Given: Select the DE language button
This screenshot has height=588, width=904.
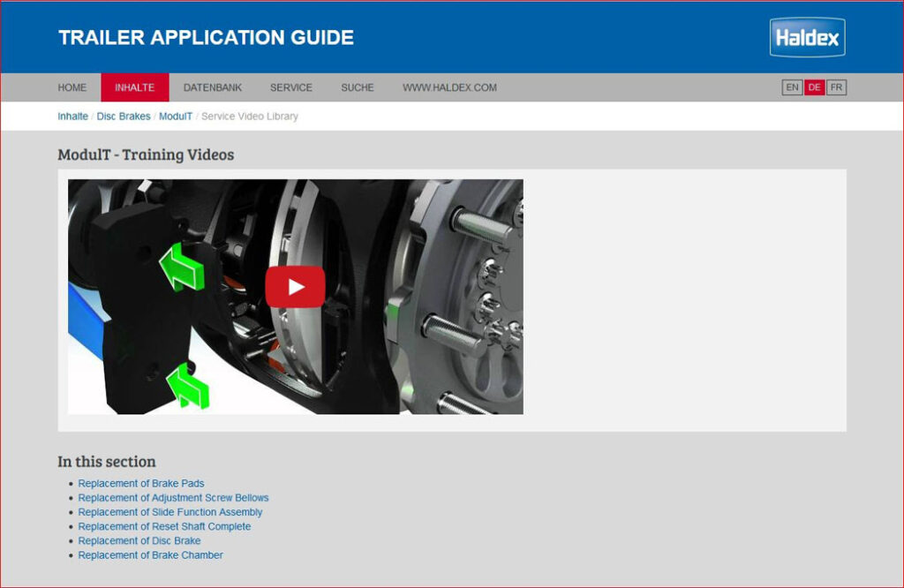Looking at the screenshot, I should pos(814,87).
